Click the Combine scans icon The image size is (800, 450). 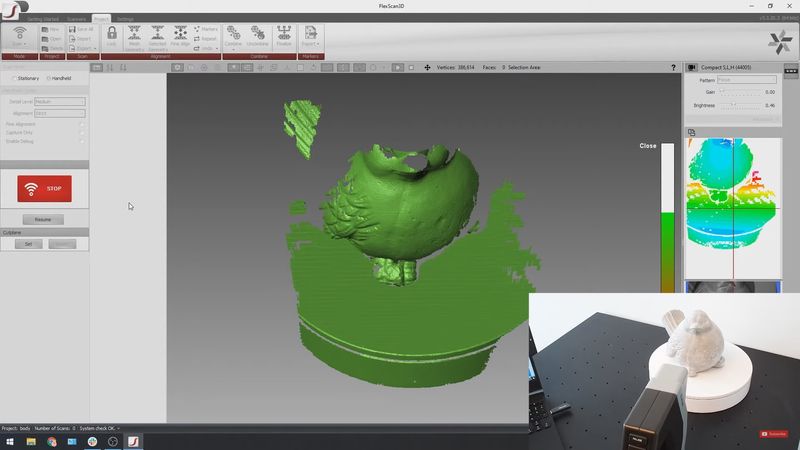[x=233, y=36]
